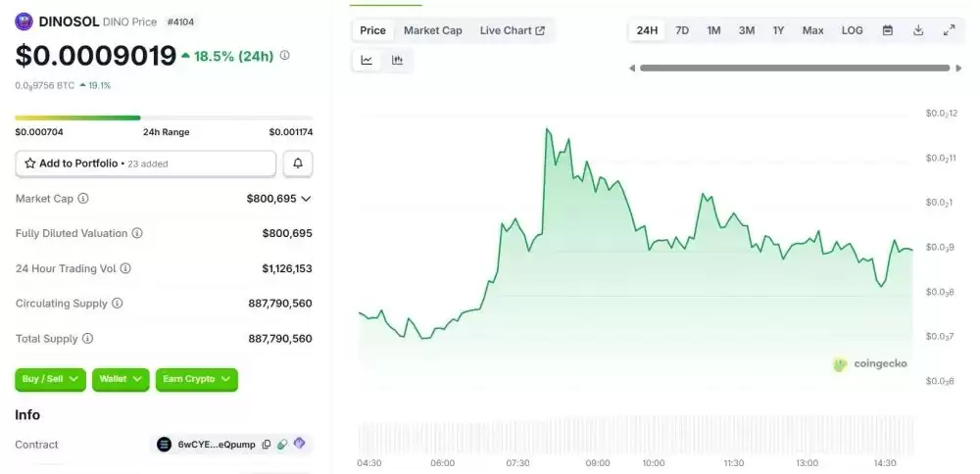Open the calendar date range picker
This screenshot has width=980, height=474.
pos(888,30)
